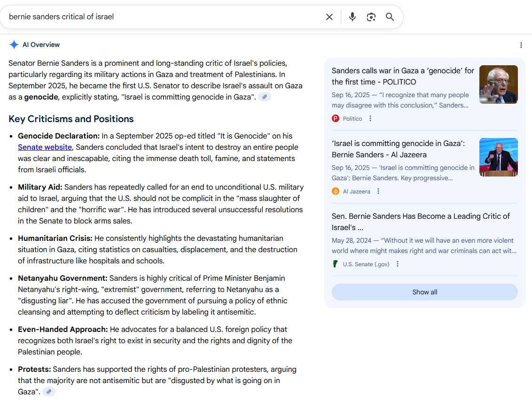Open source link chip after 'genocide in Gaza' sentence

pyautogui.click(x=265, y=97)
